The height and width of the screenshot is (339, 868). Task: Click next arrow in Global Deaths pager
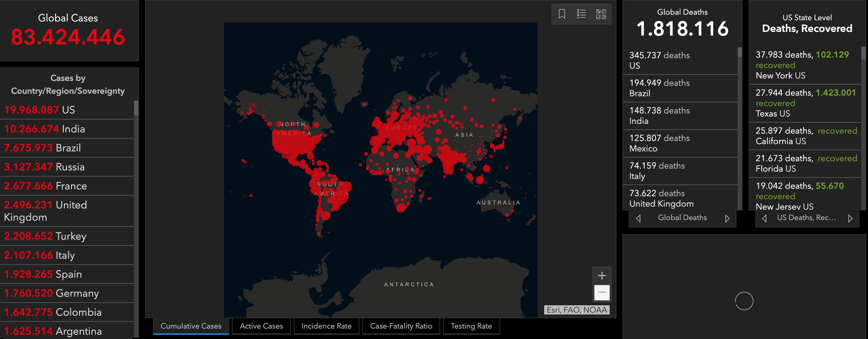[727, 218]
